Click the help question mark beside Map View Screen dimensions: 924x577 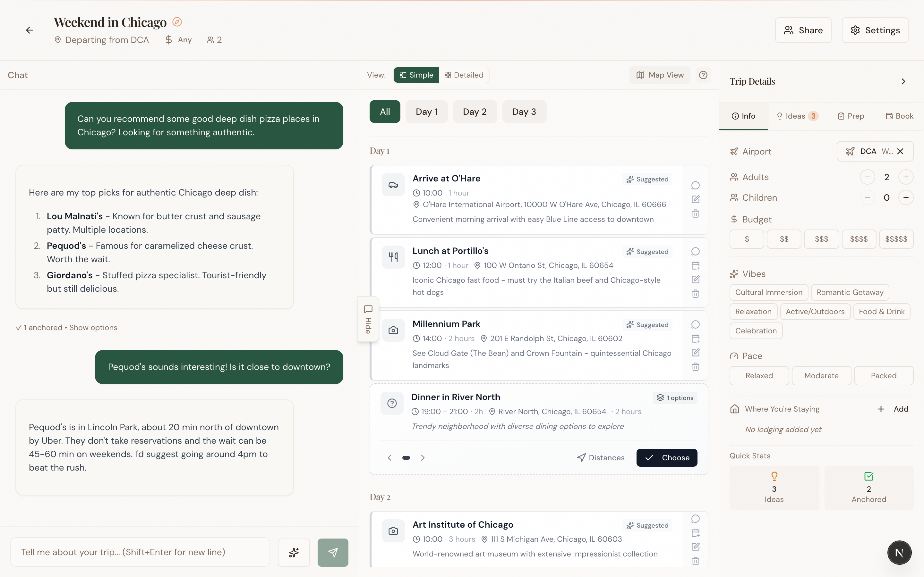click(x=703, y=75)
